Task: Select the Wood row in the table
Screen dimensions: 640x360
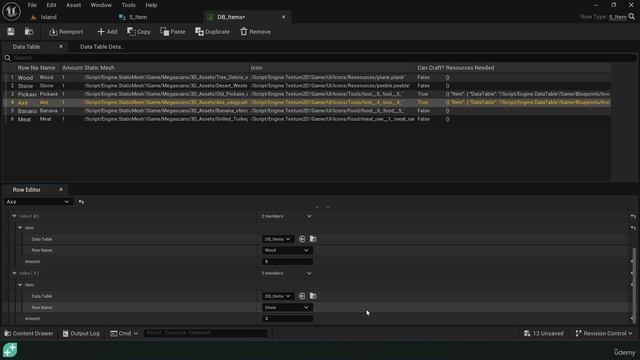Action: click(x=307, y=77)
